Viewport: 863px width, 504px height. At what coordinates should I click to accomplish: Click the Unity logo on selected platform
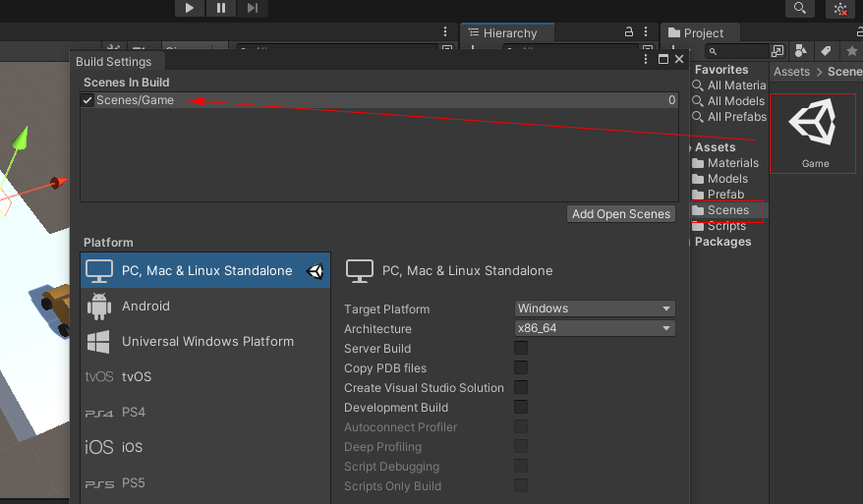pyautogui.click(x=315, y=271)
